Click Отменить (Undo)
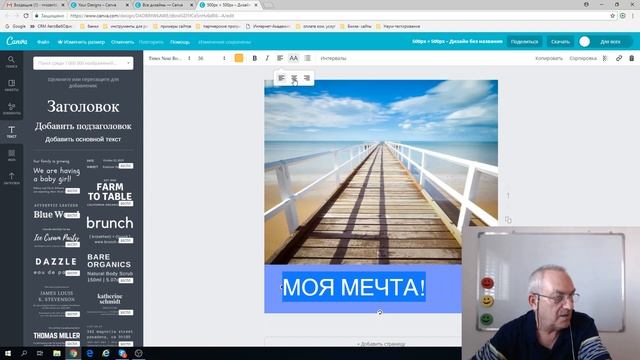Image resolution: width=640 pixels, height=360 pixels. [x=122, y=42]
